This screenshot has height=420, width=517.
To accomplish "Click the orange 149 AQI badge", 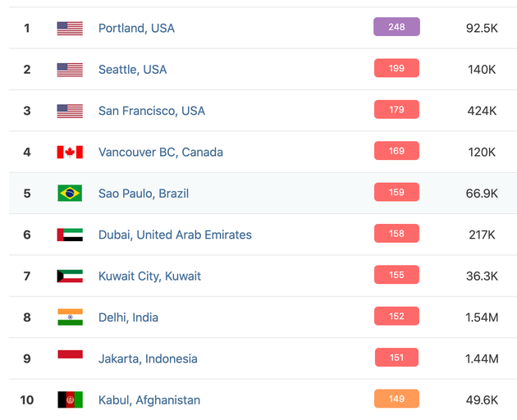I will pos(396,399).
